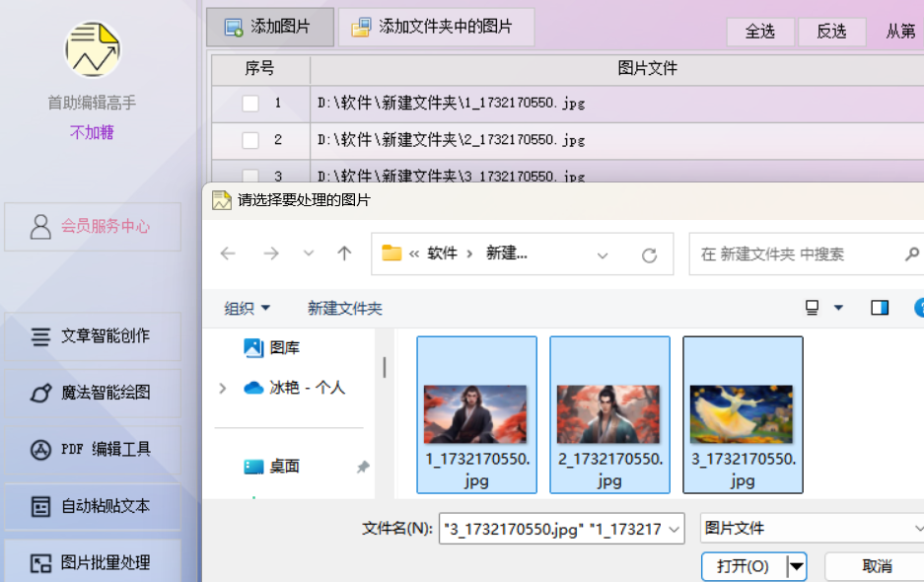
Task: Click the pin icon next to 桌面
Action: tap(363, 467)
